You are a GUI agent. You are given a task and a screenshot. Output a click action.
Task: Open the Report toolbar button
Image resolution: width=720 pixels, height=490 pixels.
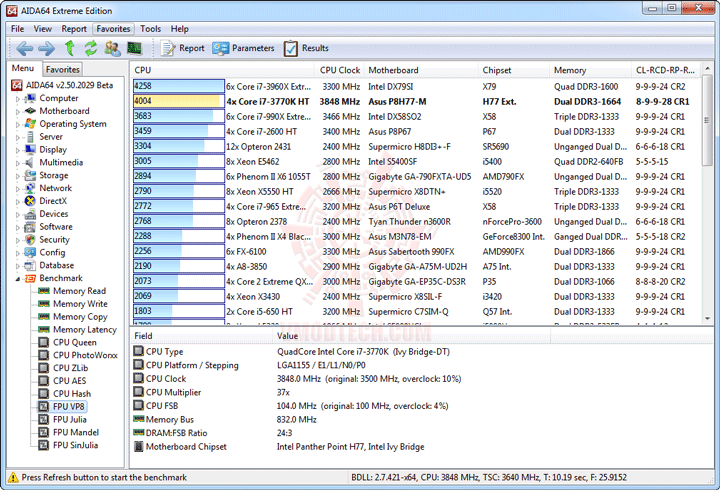(182, 48)
